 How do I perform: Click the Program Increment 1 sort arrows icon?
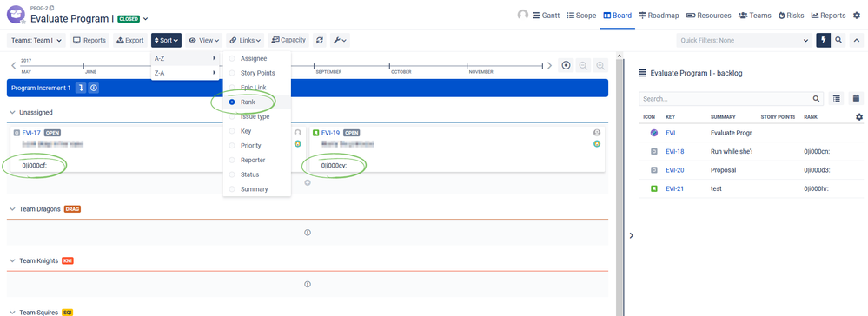[x=81, y=88]
